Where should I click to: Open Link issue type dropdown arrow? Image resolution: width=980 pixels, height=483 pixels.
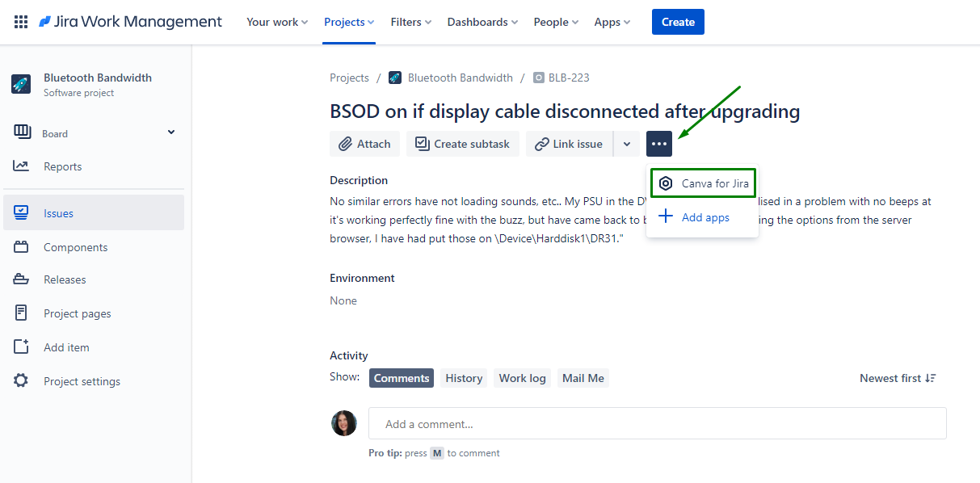tap(627, 143)
